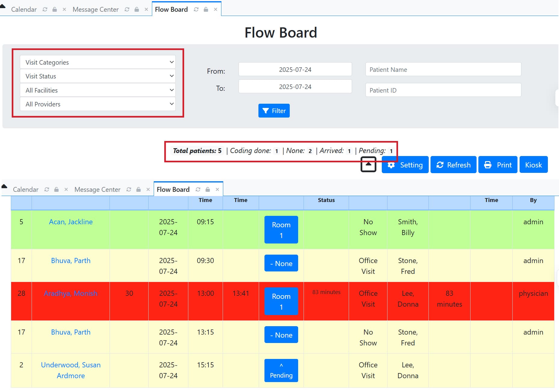Refresh the top Calendar tab icon

click(45, 9)
